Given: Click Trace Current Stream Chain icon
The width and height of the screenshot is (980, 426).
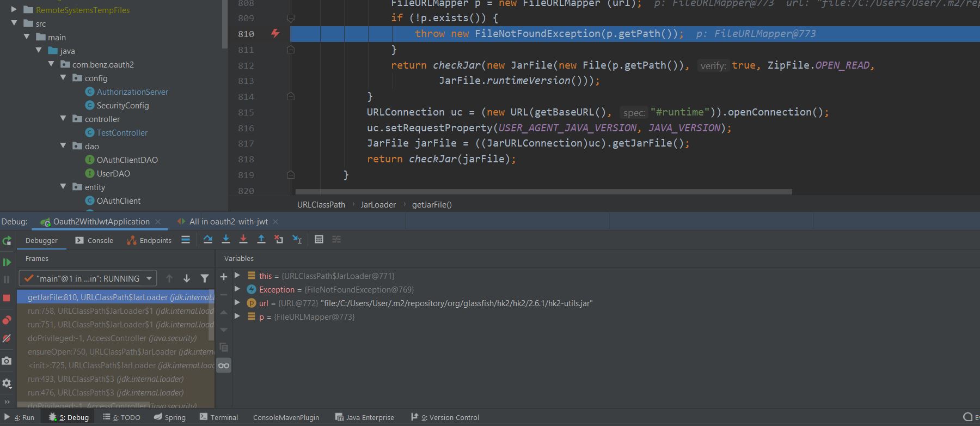Looking at the screenshot, I should tap(336, 240).
